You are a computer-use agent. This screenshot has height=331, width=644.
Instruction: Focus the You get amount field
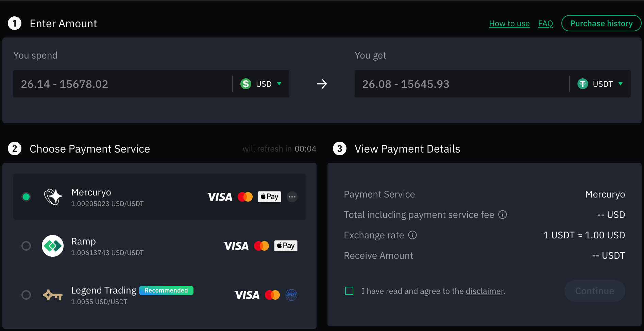[x=462, y=84]
